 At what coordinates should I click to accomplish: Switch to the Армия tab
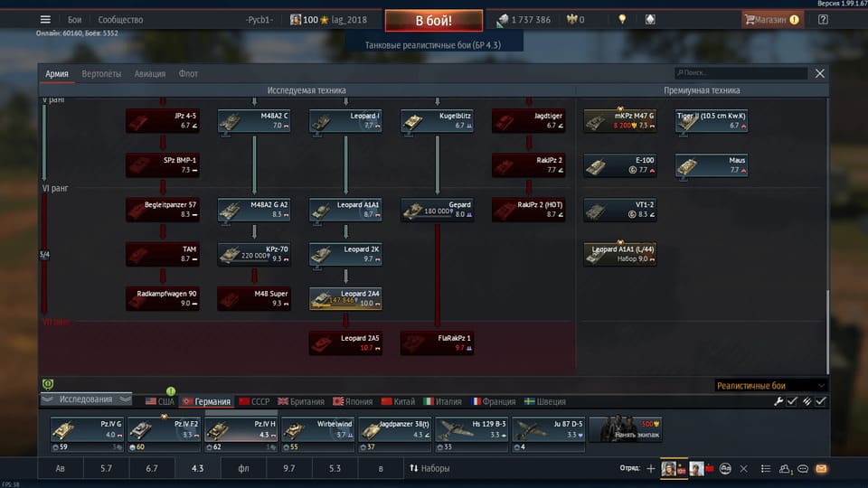(57, 73)
